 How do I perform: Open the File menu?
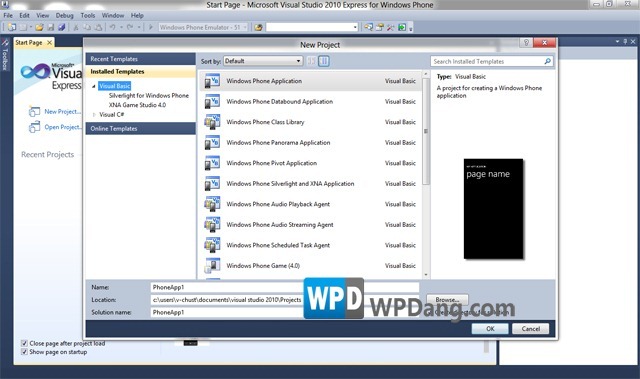coord(8,16)
